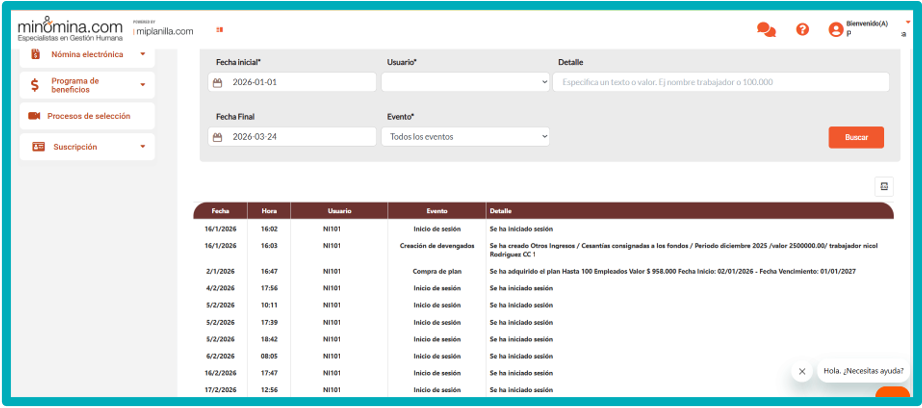Click the export icon above the table
The image size is (922, 408).
[884, 186]
